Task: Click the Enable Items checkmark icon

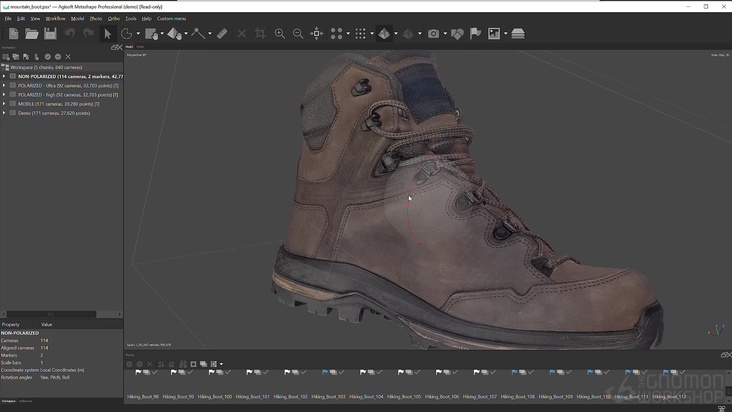Action: click(x=48, y=57)
